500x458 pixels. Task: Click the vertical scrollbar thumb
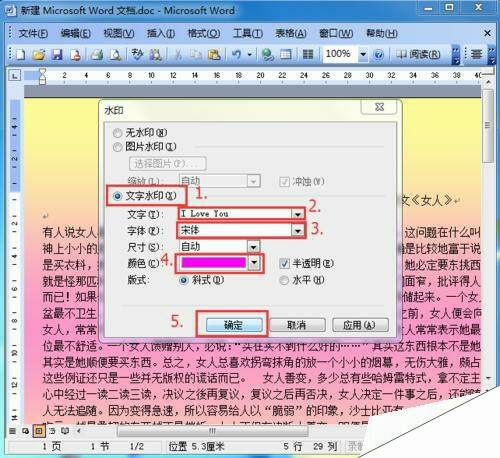click(x=487, y=126)
